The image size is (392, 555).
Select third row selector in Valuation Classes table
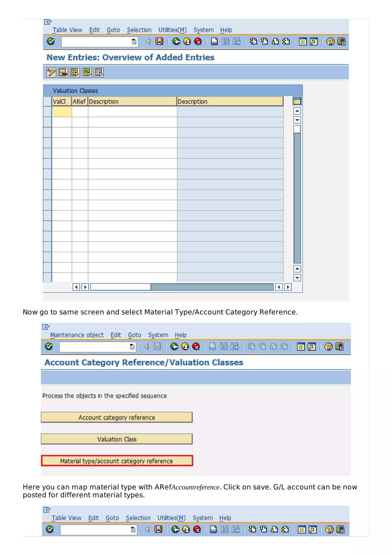47,133
